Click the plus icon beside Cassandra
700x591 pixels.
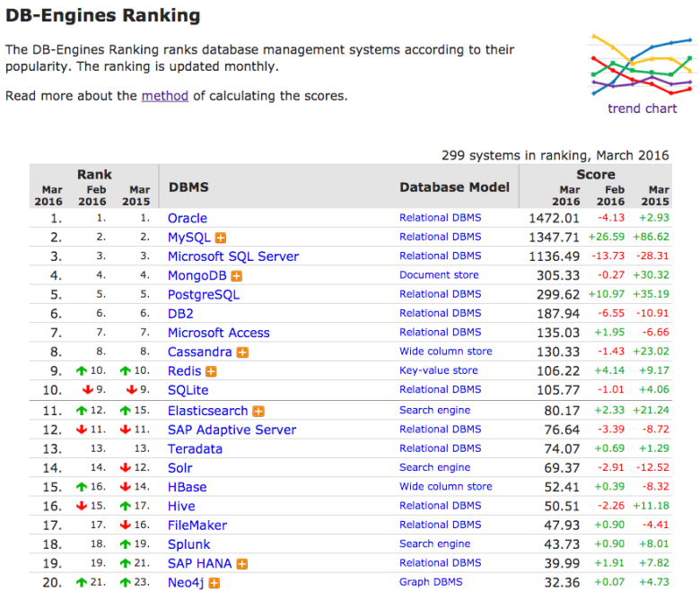(242, 352)
